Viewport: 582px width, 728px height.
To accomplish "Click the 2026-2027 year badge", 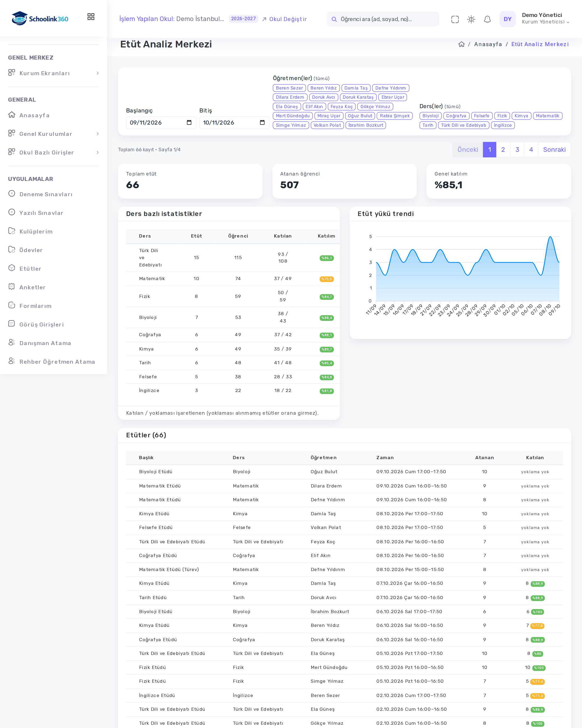I will coord(243,19).
